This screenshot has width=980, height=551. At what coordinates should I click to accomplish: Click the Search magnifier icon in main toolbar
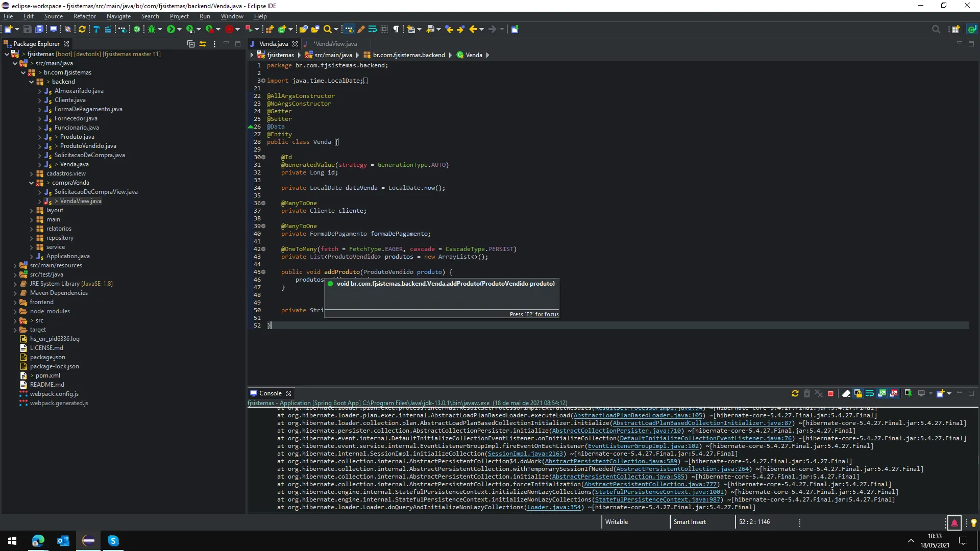coord(328,30)
